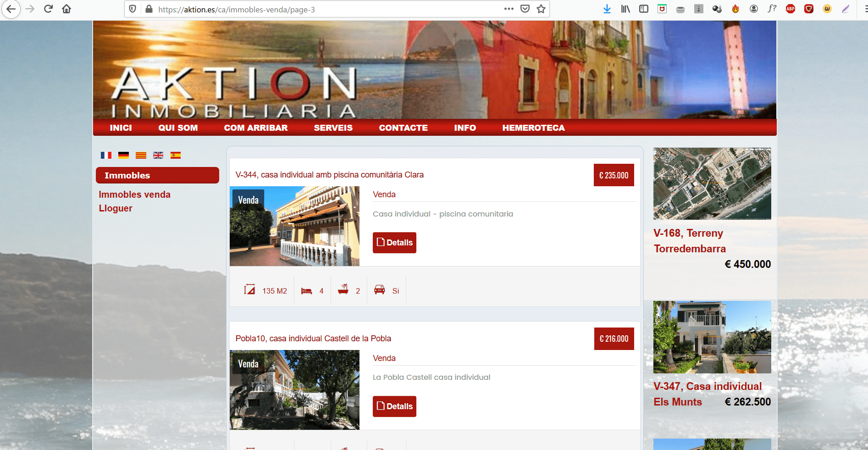Click the bathroom icon in V-344 listing
The image size is (868, 450).
coord(343,289)
